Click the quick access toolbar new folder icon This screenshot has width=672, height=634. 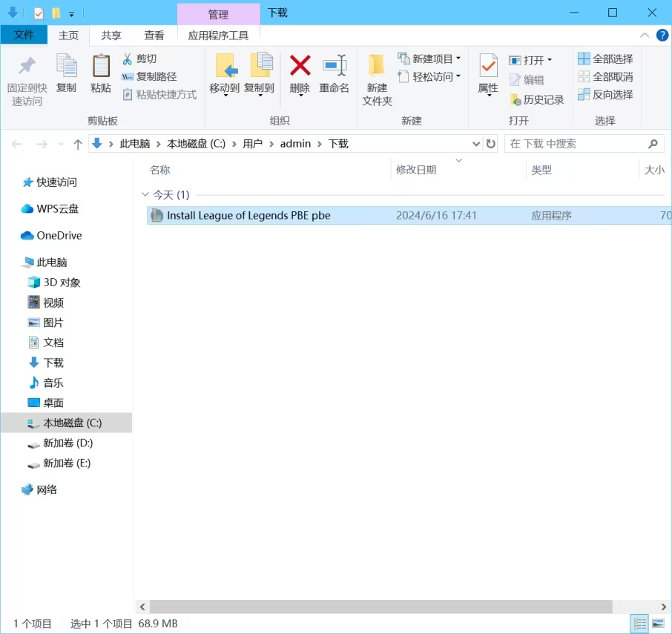[x=56, y=13]
